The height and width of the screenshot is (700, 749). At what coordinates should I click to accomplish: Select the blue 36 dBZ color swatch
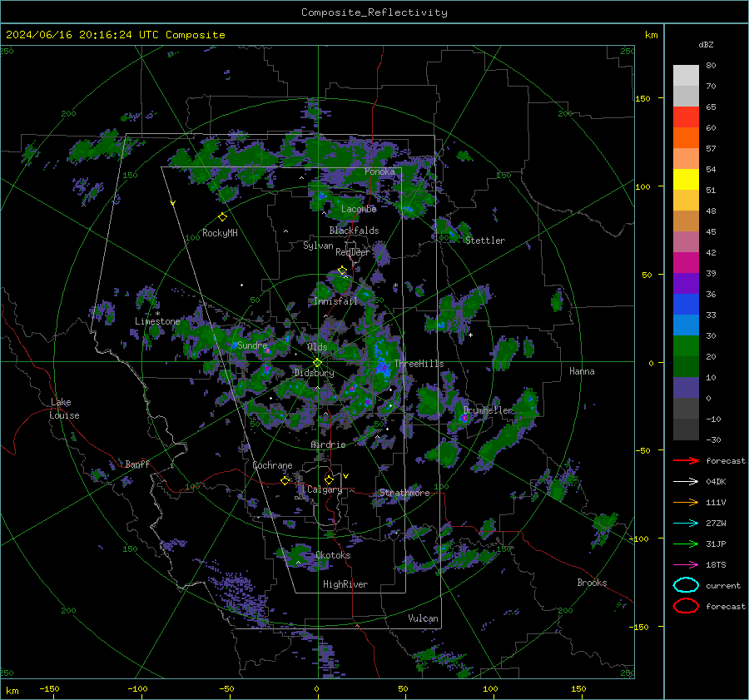(686, 305)
